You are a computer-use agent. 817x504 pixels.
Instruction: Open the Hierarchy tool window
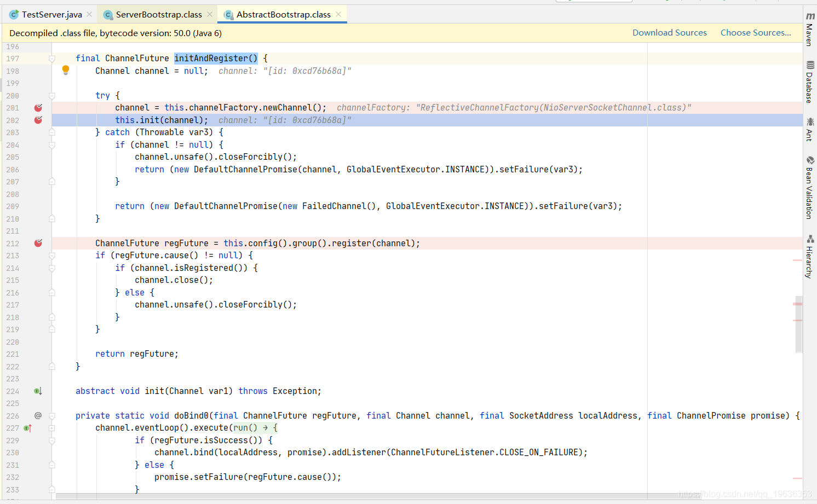tap(810, 257)
